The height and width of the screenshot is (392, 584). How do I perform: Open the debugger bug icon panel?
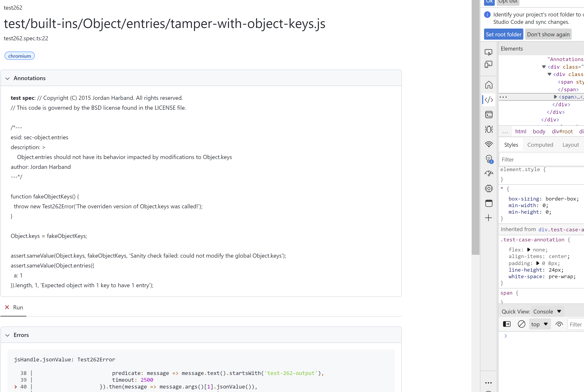pos(489,129)
